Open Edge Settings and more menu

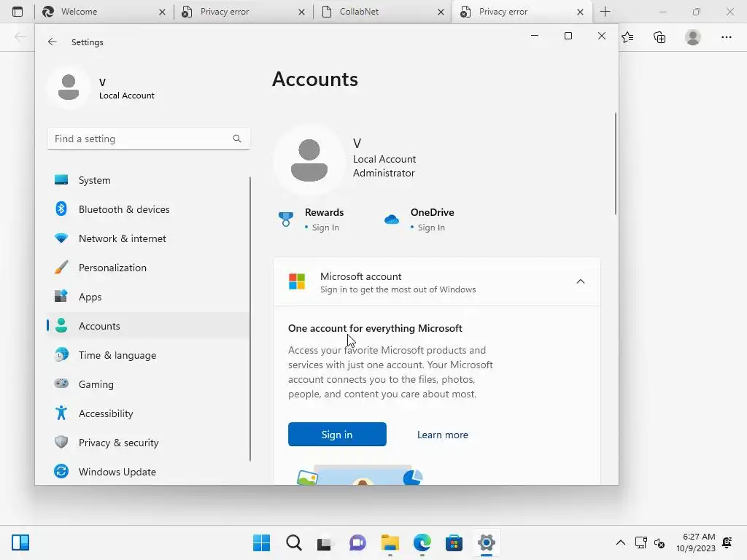click(x=726, y=37)
